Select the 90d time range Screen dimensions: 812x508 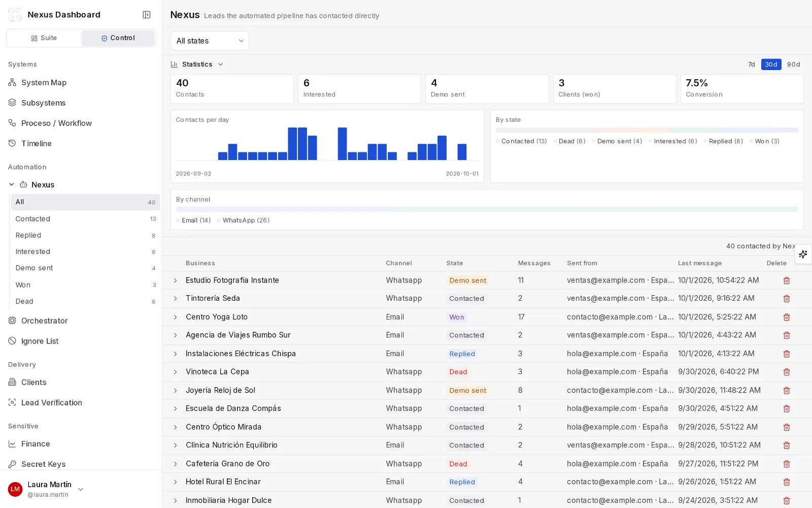(793, 65)
